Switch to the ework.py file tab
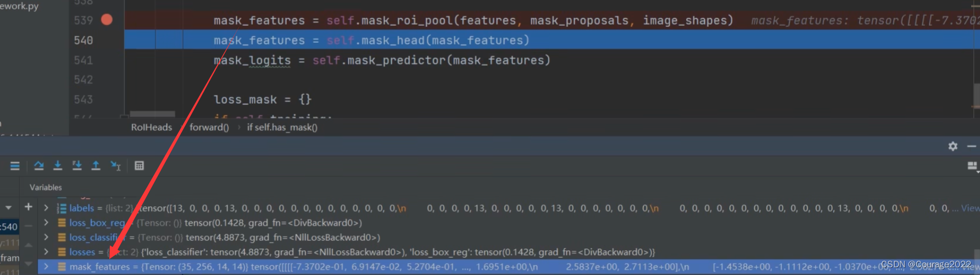This screenshot has width=980, height=275. click(19, 6)
